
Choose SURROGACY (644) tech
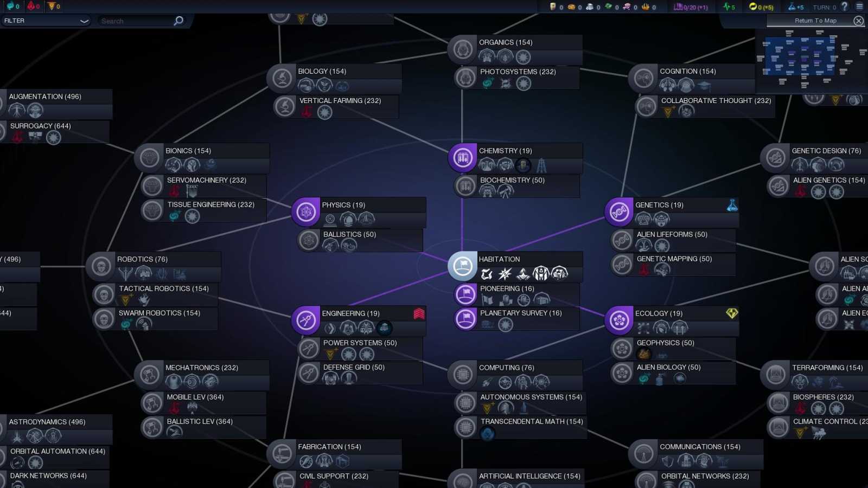click(54, 132)
